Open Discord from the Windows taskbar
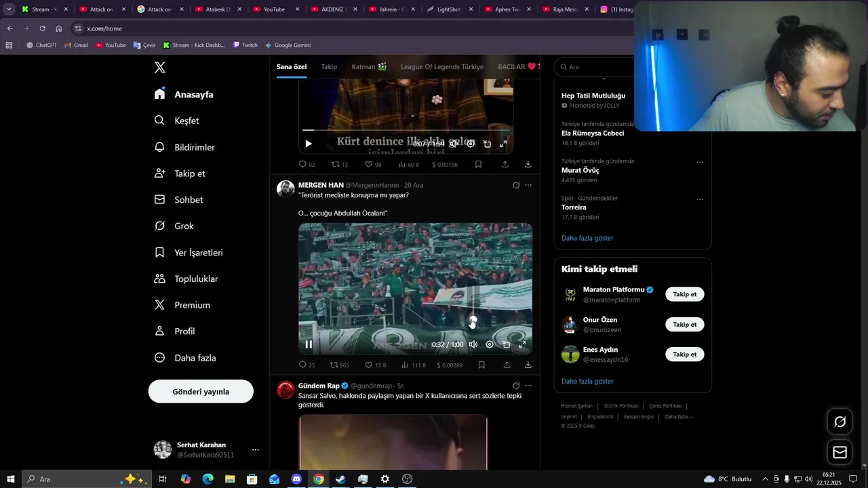 pyautogui.click(x=296, y=479)
